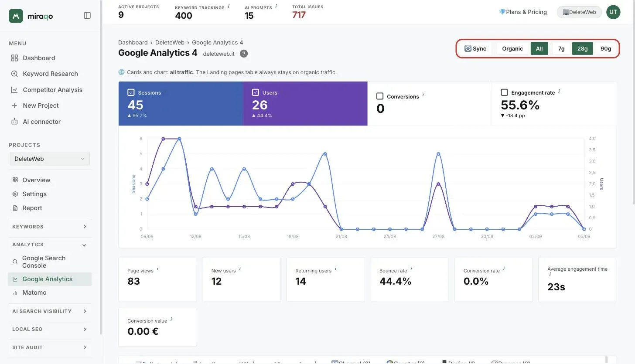Image resolution: width=635 pixels, height=364 pixels.
Task: Click the Report document icon
Action: pyautogui.click(x=15, y=208)
